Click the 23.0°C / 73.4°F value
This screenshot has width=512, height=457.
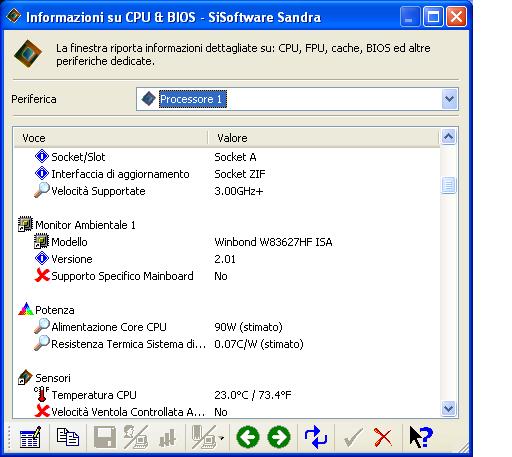tap(253, 395)
